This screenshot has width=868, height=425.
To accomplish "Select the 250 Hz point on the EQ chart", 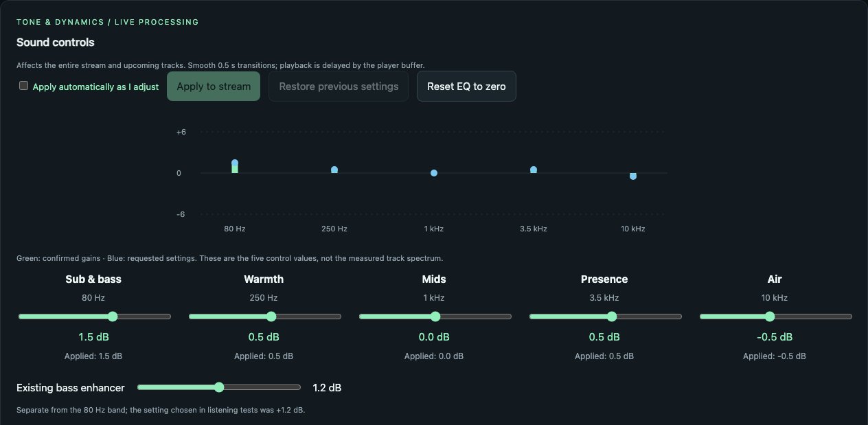I will (334, 170).
